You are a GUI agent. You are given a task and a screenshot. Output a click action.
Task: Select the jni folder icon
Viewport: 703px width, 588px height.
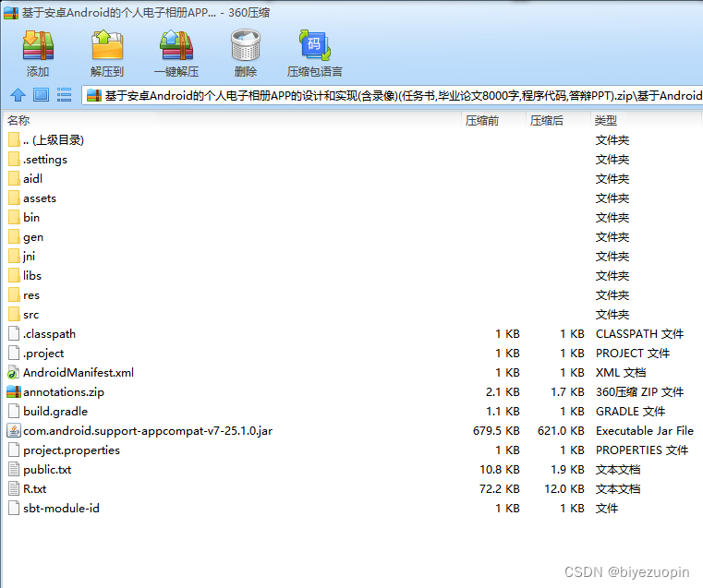14,257
